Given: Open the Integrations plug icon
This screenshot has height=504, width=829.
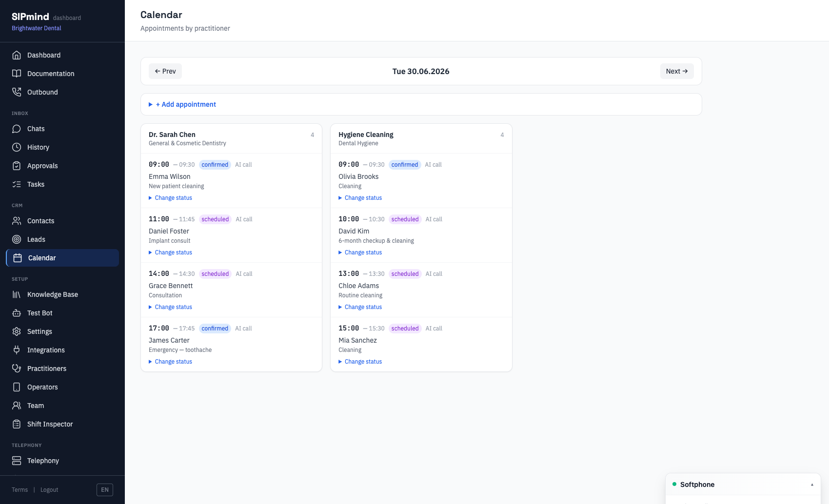Looking at the screenshot, I should 17,350.
